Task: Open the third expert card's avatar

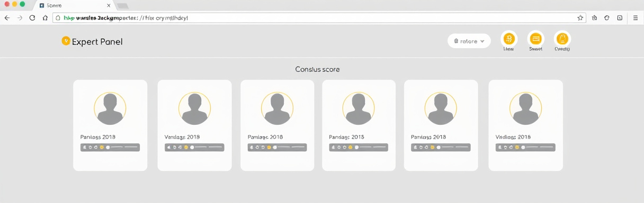Action: point(277,108)
